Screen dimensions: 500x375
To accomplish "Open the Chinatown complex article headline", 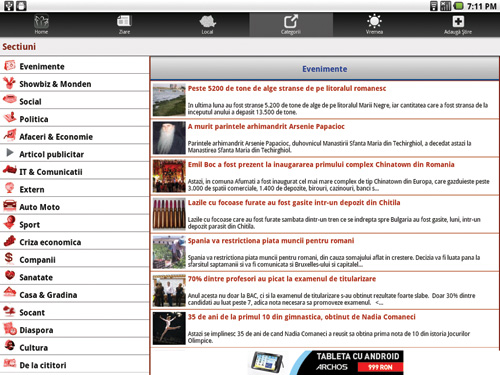I will (x=321, y=165).
